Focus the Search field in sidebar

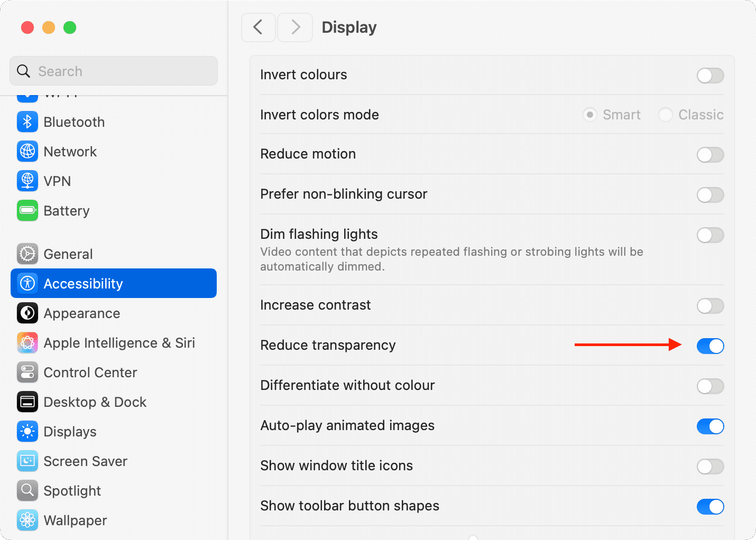(114, 71)
